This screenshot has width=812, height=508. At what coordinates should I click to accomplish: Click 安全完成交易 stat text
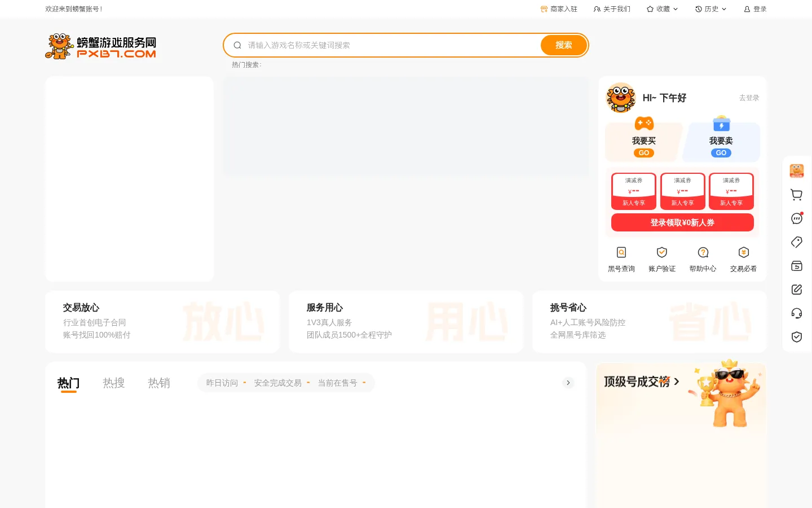coord(277,383)
